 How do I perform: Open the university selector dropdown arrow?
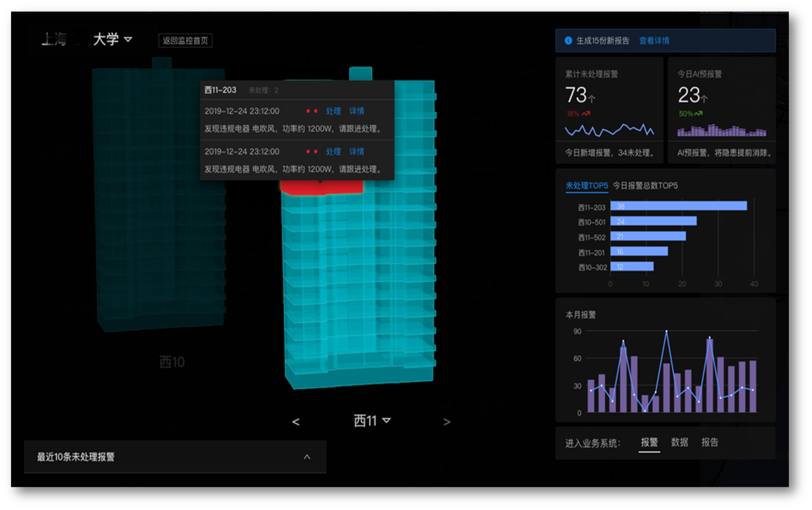click(128, 39)
